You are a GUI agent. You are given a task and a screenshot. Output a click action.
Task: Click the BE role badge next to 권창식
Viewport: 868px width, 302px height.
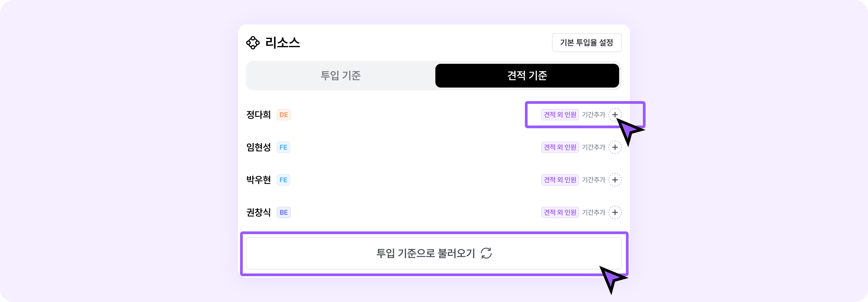pyautogui.click(x=284, y=212)
